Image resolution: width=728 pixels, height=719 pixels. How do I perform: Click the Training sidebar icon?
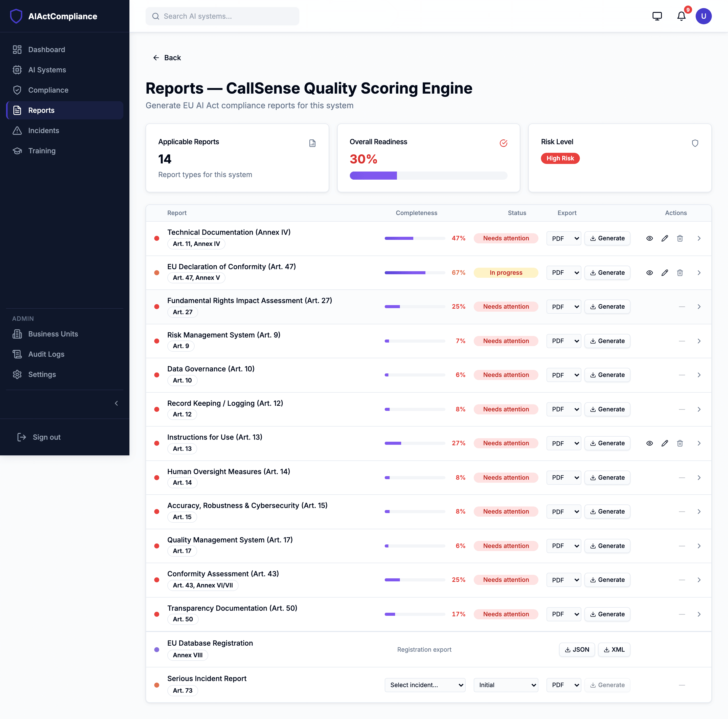pos(17,151)
